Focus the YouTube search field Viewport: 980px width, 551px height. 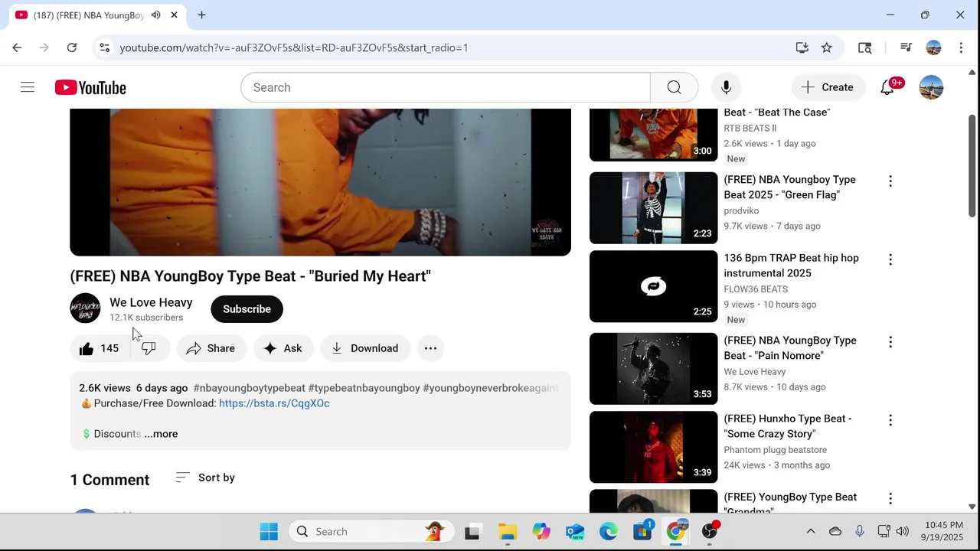[x=445, y=87]
